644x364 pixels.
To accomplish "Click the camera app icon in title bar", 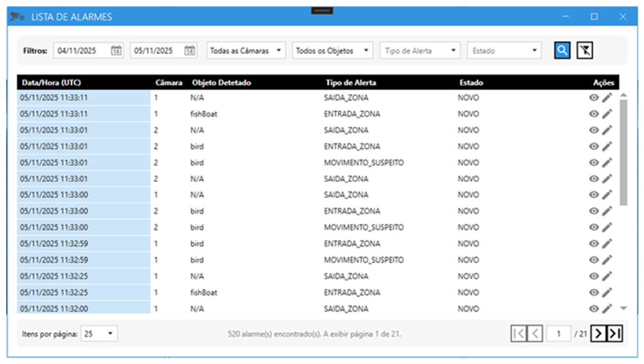I will point(18,17).
